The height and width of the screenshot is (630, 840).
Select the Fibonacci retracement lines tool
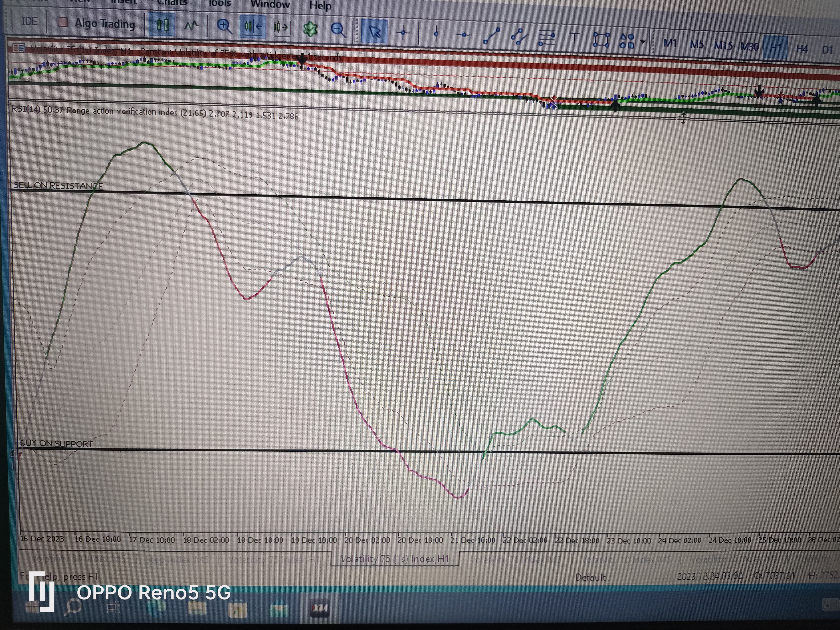(x=547, y=38)
